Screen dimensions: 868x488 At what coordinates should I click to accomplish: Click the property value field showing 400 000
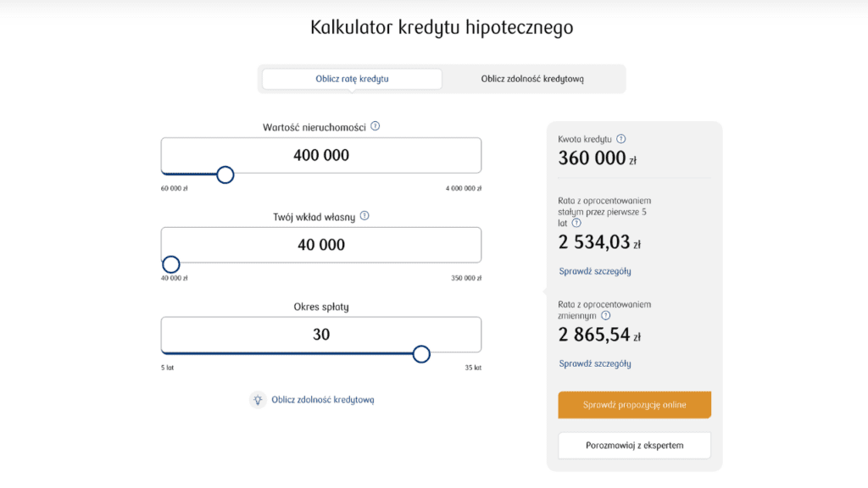321,155
